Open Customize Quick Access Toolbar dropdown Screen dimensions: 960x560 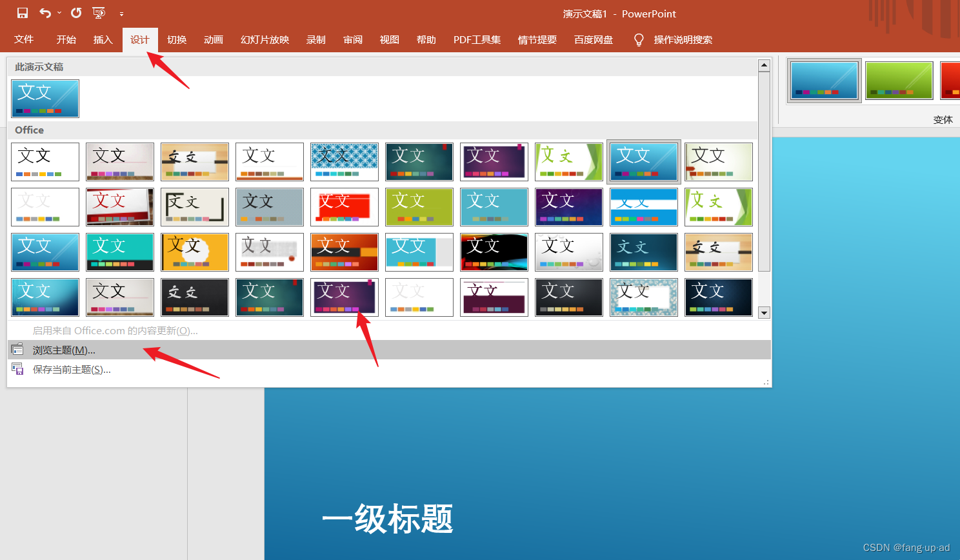[x=121, y=14]
